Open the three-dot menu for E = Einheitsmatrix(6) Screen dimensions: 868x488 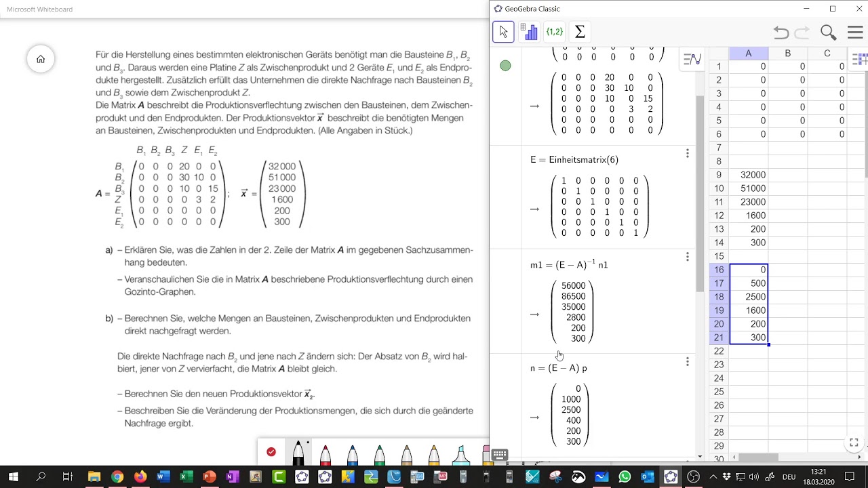coord(687,154)
